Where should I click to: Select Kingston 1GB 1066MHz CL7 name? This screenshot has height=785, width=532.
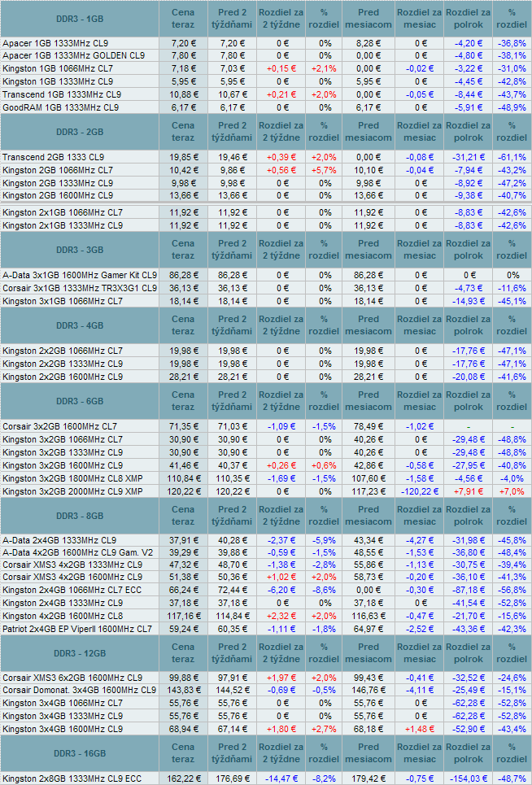click(58, 68)
